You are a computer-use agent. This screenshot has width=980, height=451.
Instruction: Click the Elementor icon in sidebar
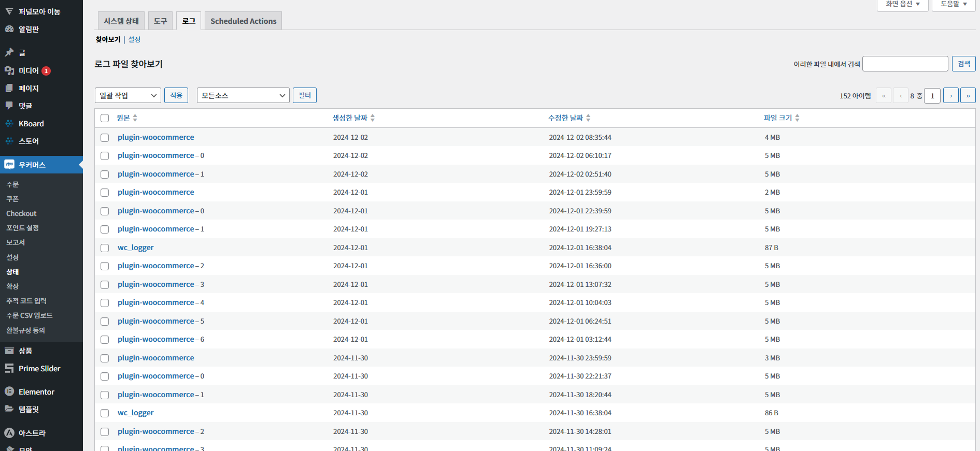point(9,391)
